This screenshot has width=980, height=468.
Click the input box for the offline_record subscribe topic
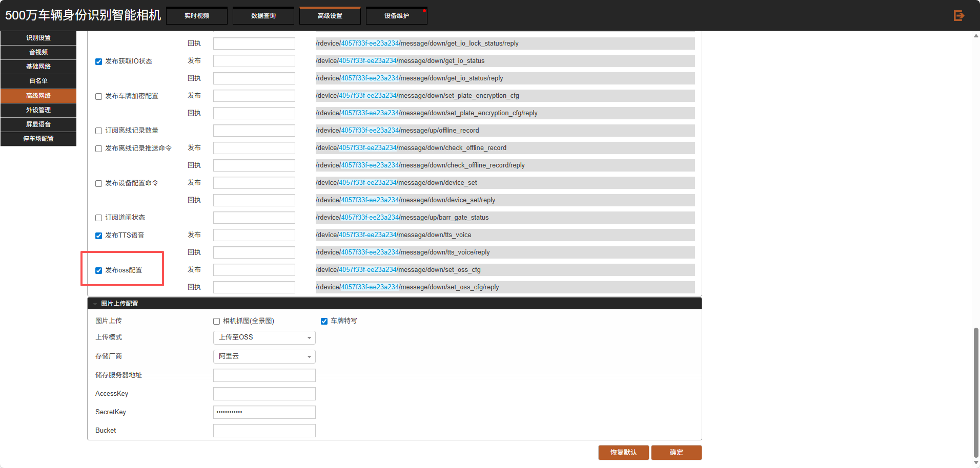(254, 131)
